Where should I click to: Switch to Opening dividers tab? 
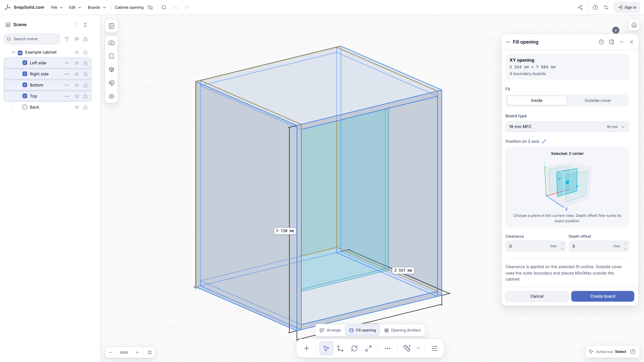[x=402, y=330]
